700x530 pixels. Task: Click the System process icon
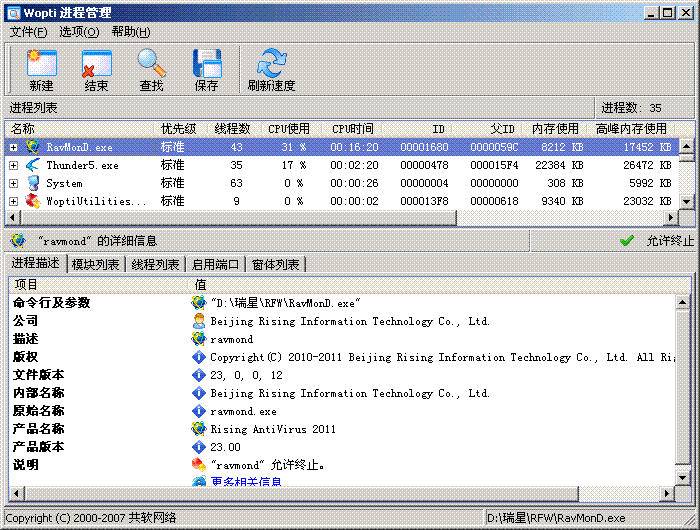tap(33, 183)
